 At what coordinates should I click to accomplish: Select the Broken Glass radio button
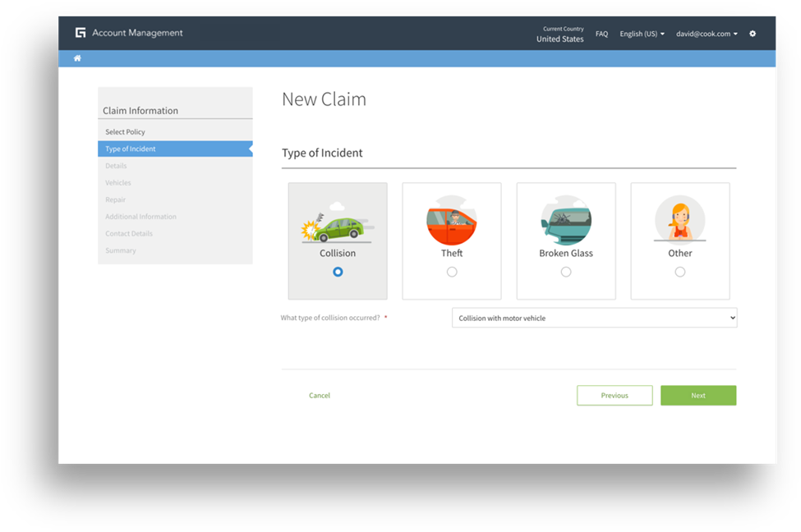point(566,272)
